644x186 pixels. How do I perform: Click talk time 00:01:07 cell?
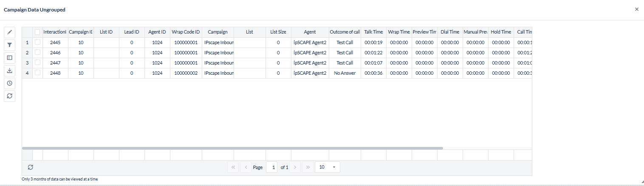click(373, 63)
